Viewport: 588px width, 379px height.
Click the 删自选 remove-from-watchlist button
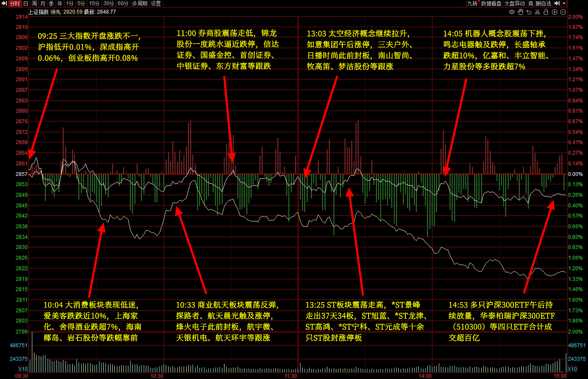[543, 3]
